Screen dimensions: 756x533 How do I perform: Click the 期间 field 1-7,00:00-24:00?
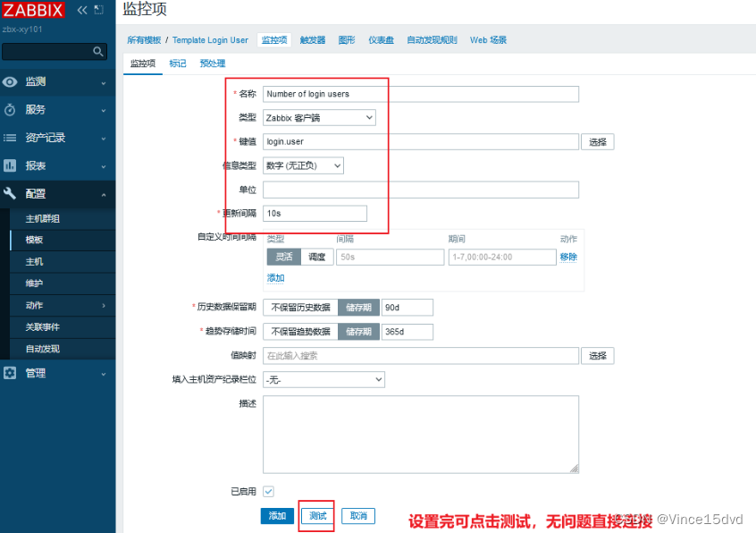click(x=502, y=257)
